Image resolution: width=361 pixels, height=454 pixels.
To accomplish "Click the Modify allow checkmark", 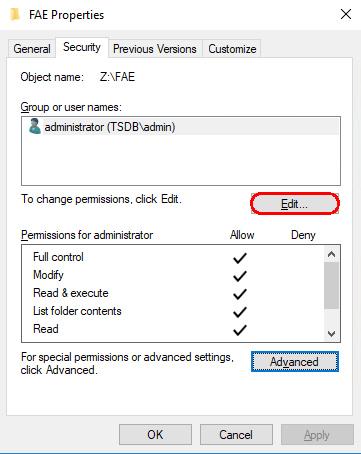I will pyautogui.click(x=240, y=276).
